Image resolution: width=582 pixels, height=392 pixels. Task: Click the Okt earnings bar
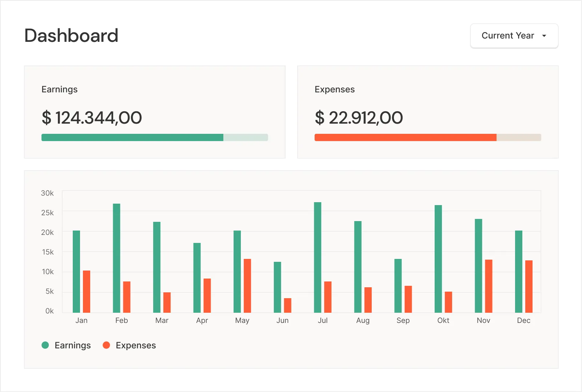pyautogui.click(x=438, y=259)
